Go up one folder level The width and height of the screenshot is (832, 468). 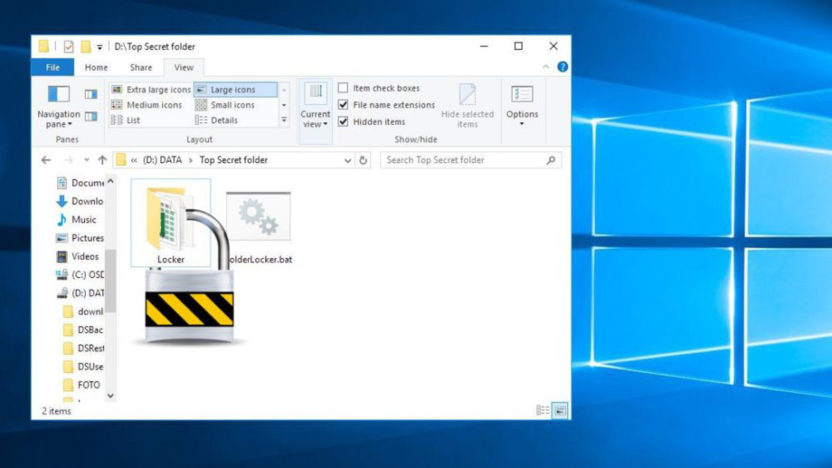point(102,160)
